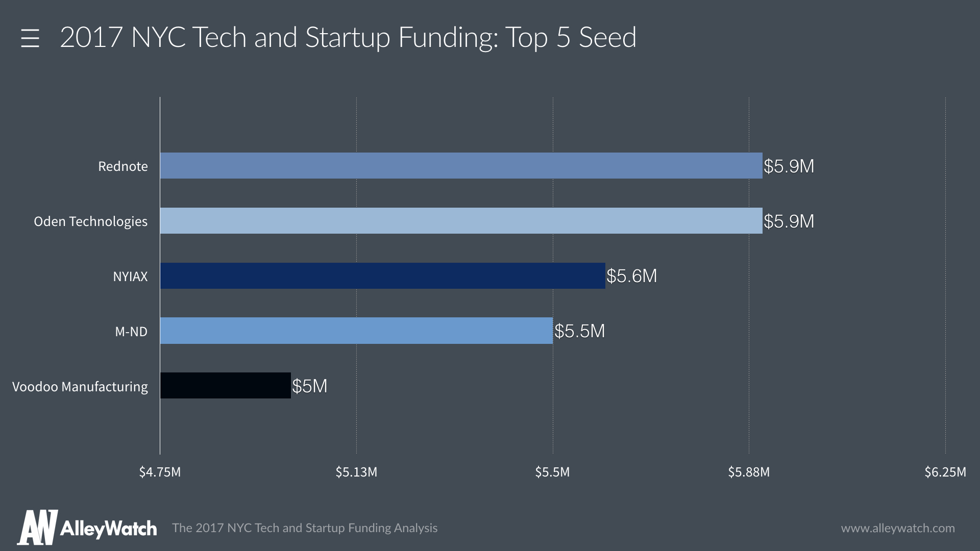
Task: Click the $6.25M axis tick label
Action: pos(945,472)
